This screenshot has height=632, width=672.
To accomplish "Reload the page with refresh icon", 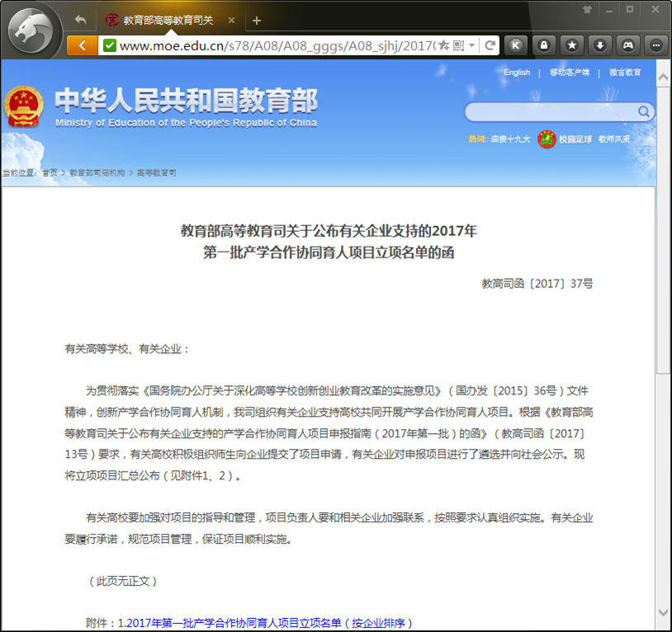I will 490,45.
